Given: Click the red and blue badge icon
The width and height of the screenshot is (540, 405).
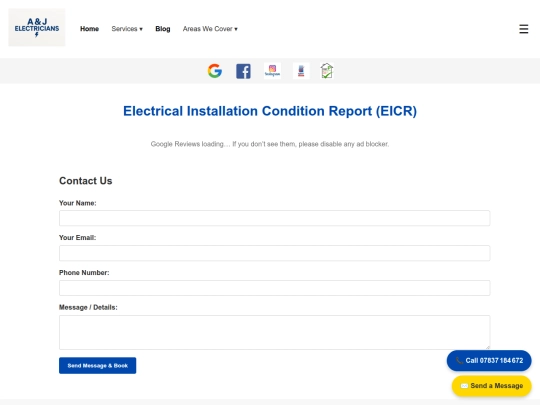Looking at the screenshot, I should point(301,71).
